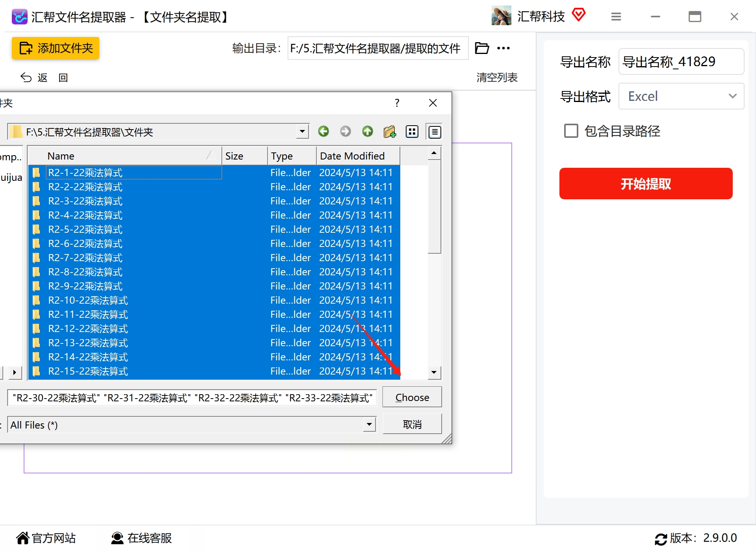The image size is (756, 551).
Task: Click the file list scroll up arrow
Action: [434, 153]
